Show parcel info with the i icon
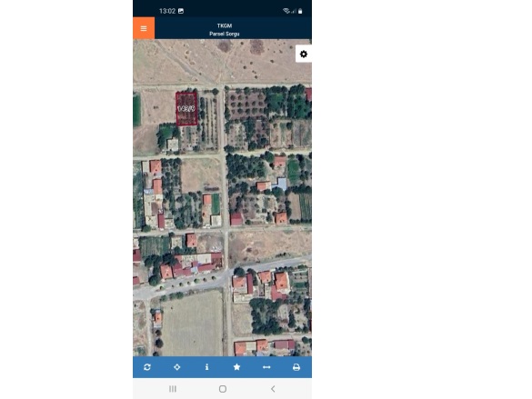Screen dimensions: 532x399 tap(207, 367)
